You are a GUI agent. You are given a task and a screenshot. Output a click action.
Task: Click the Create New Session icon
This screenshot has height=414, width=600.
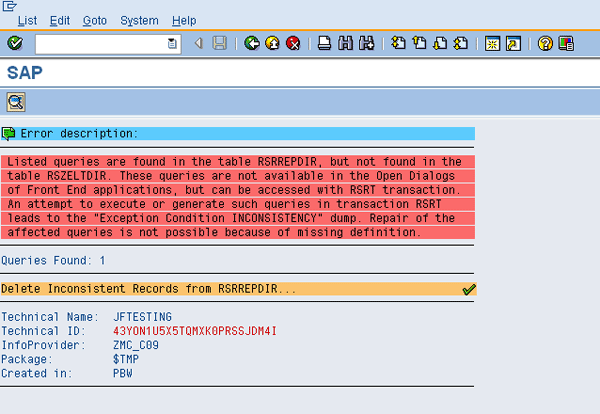pos(492,44)
